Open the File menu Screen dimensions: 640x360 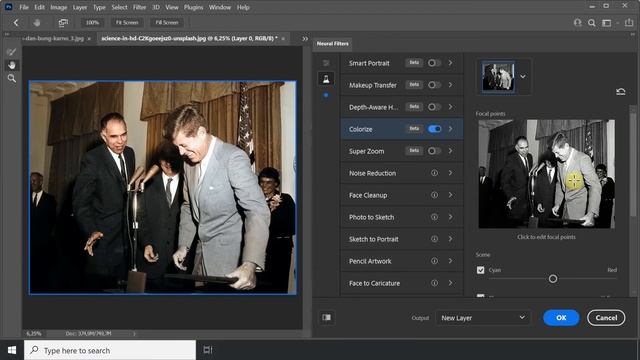[x=24, y=7]
